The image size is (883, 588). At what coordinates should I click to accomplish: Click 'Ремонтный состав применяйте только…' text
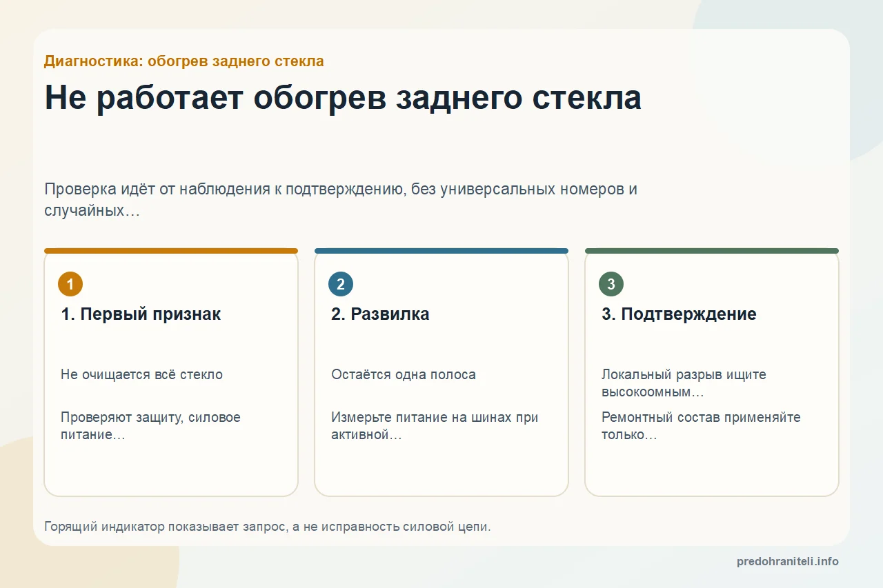[701, 426]
